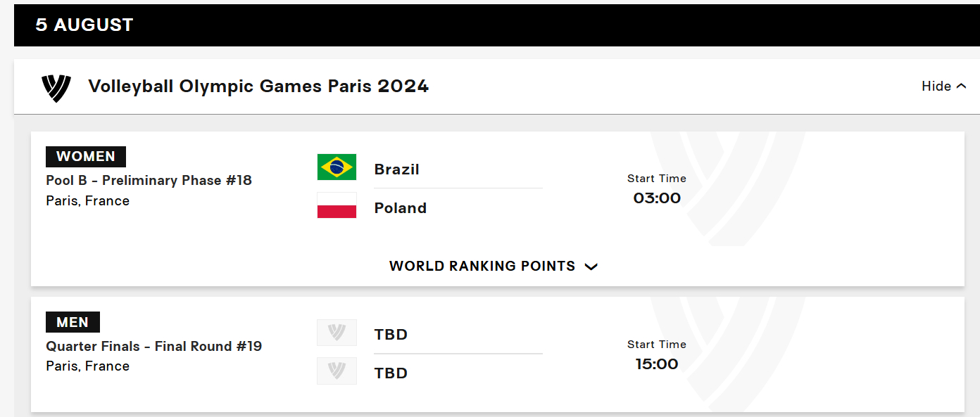
Task: Click the Poland team name
Action: pyautogui.click(x=401, y=208)
